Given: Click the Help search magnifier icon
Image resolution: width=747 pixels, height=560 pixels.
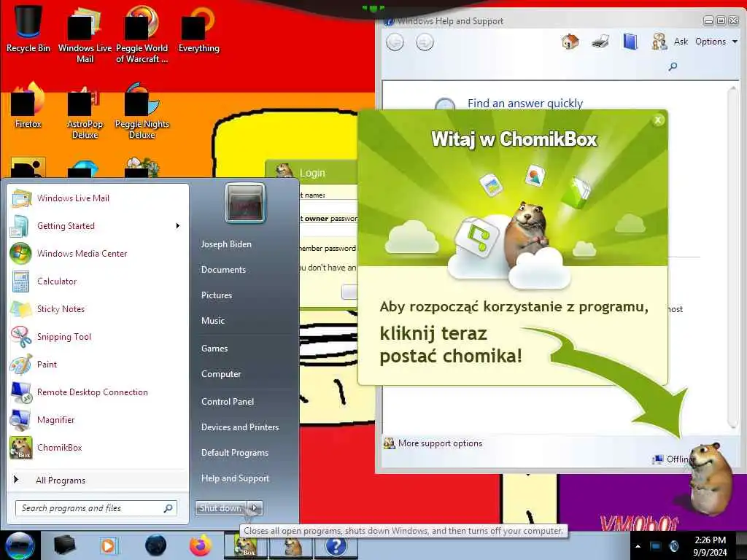Looking at the screenshot, I should point(673,66).
